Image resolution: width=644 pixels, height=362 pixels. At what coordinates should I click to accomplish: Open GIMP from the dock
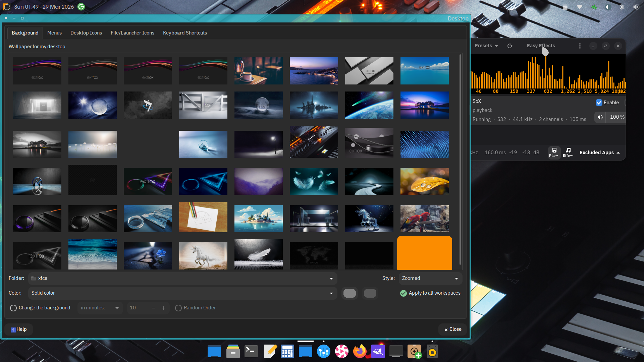pos(378,351)
